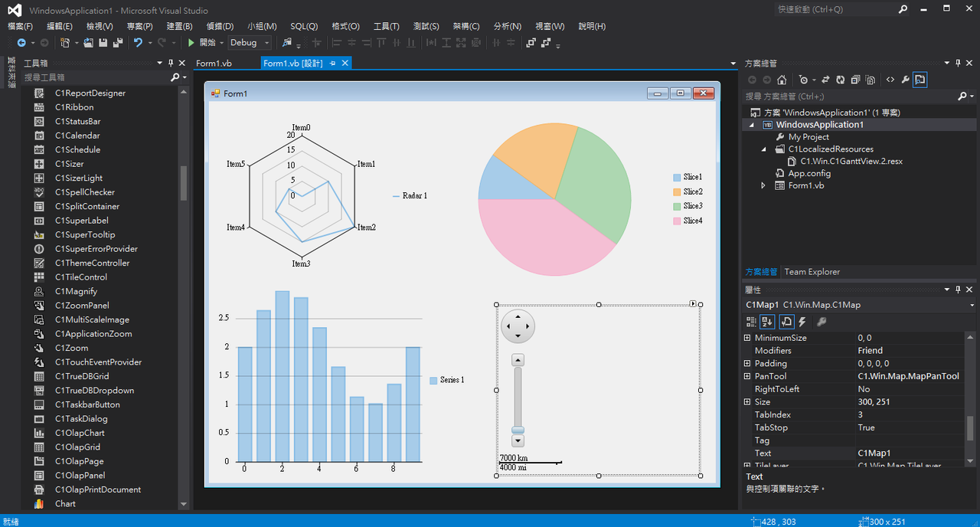
Task: Click the Undo arrow icon
Action: 138,43
